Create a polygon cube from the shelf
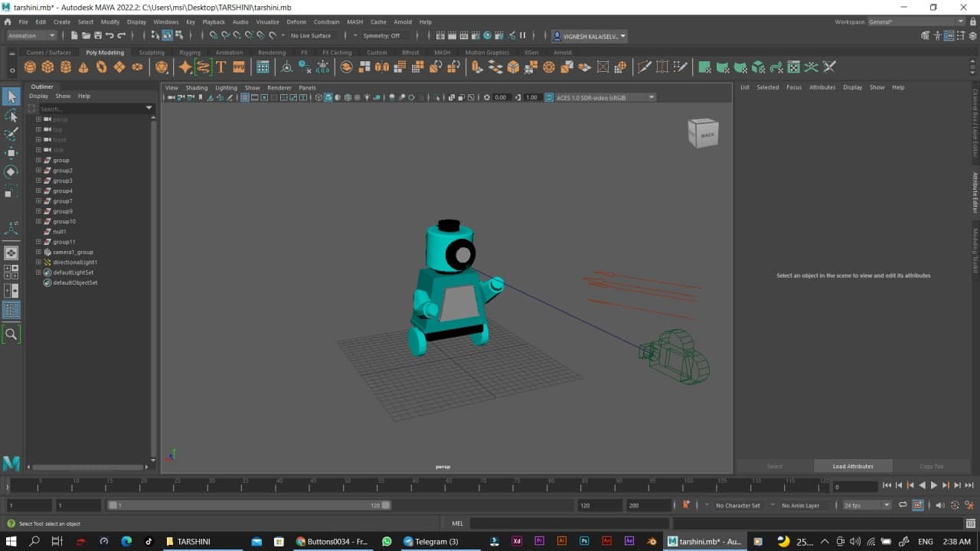This screenshot has height=551, width=980. (47, 67)
